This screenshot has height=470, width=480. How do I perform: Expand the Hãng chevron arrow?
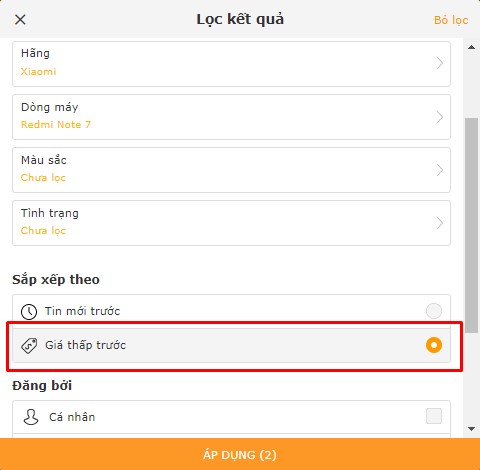click(440, 63)
